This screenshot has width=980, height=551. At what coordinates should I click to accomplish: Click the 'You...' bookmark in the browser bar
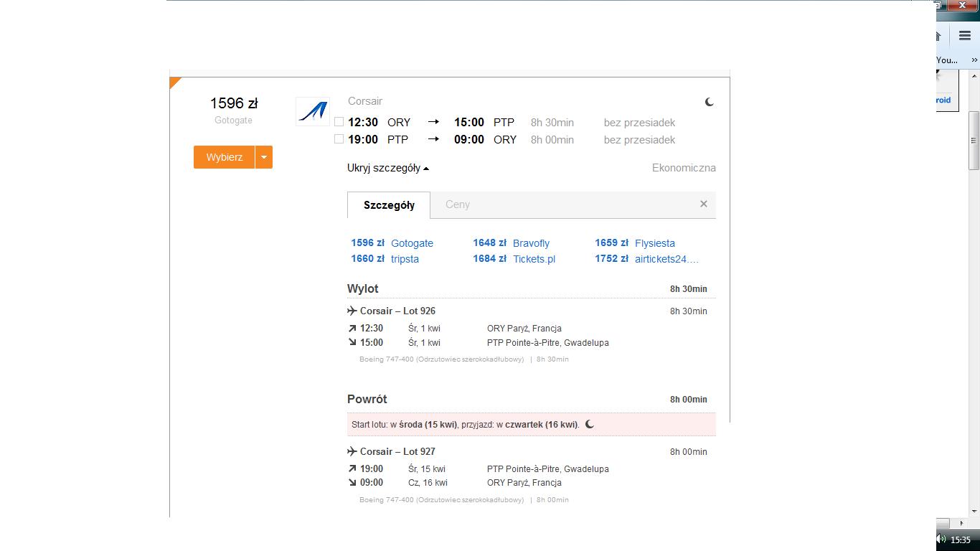point(947,60)
